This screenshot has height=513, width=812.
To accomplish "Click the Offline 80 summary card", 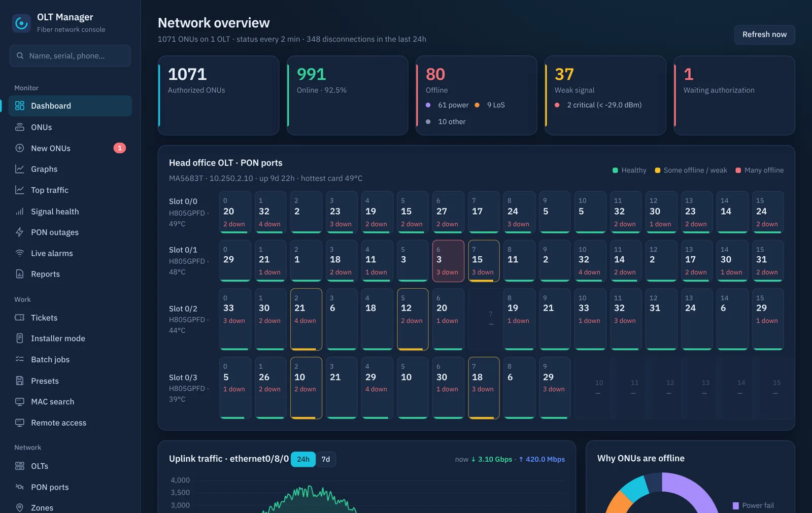I will pyautogui.click(x=476, y=95).
